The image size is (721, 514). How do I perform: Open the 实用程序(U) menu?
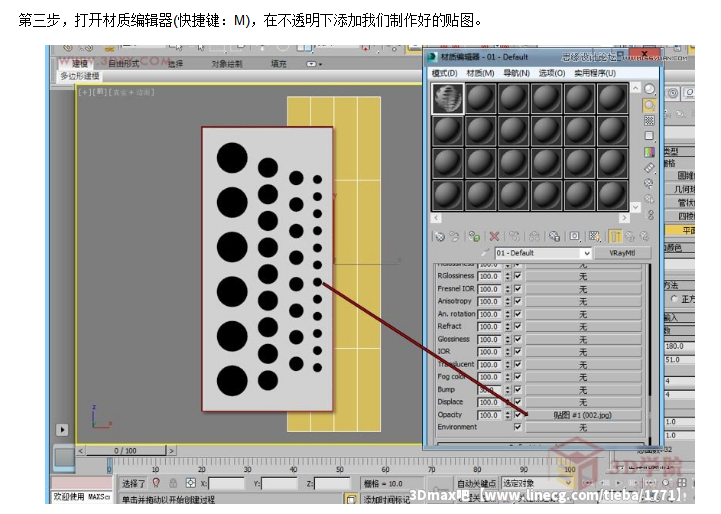click(x=595, y=73)
